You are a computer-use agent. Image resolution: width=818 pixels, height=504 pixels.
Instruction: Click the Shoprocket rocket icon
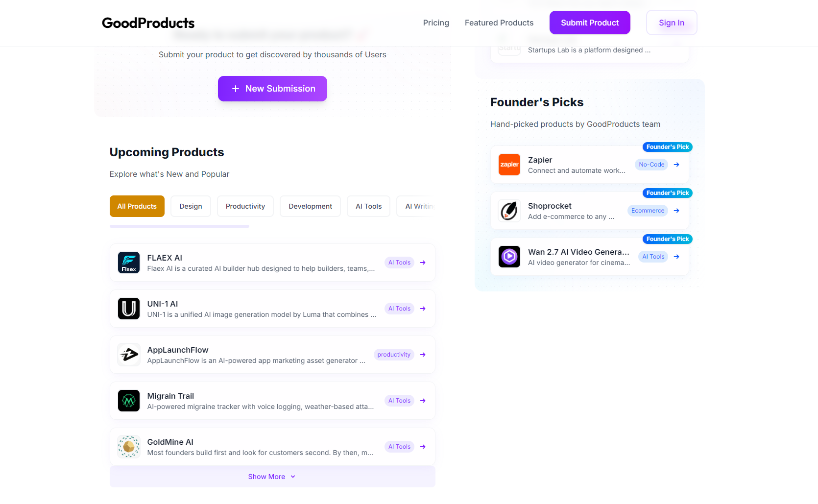click(x=509, y=211)
